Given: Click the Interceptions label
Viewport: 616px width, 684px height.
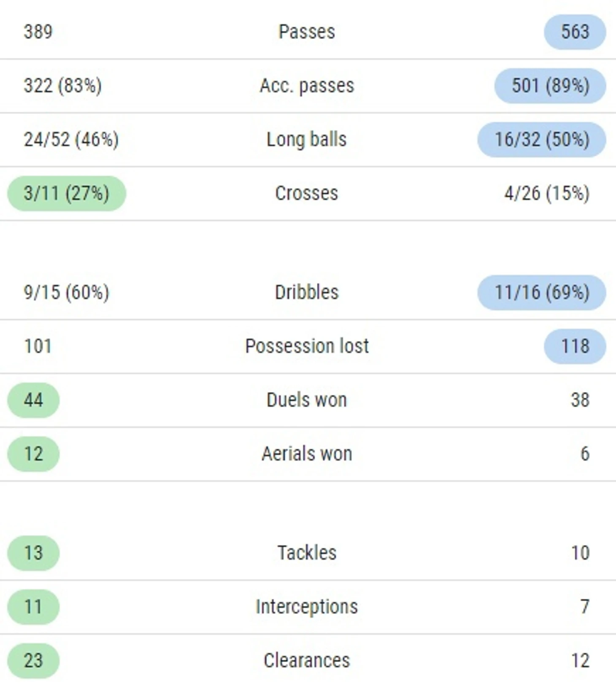Looking at the screenshot, I should point(307,607).
